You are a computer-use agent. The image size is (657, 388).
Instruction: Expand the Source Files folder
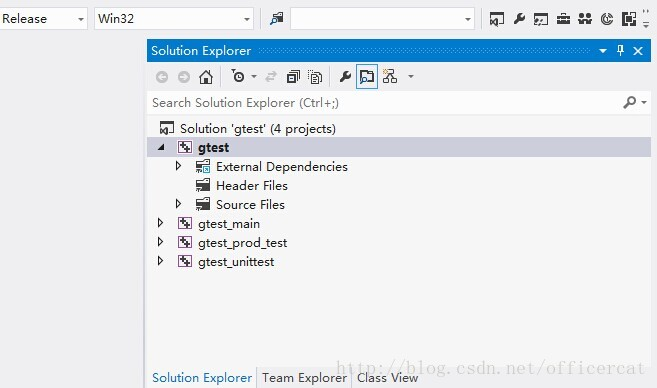click(178, 204)
